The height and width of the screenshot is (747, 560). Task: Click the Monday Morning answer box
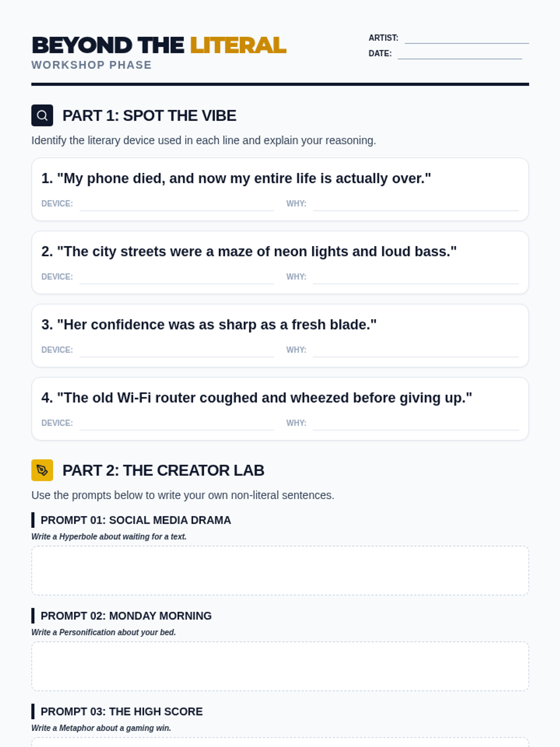pyautogui.click(x=280, y=666)
